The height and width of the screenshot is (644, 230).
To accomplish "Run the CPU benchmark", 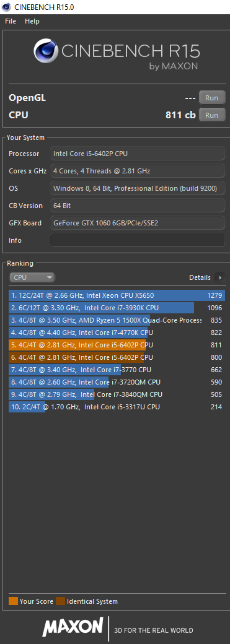I will (x=212, y=115).
